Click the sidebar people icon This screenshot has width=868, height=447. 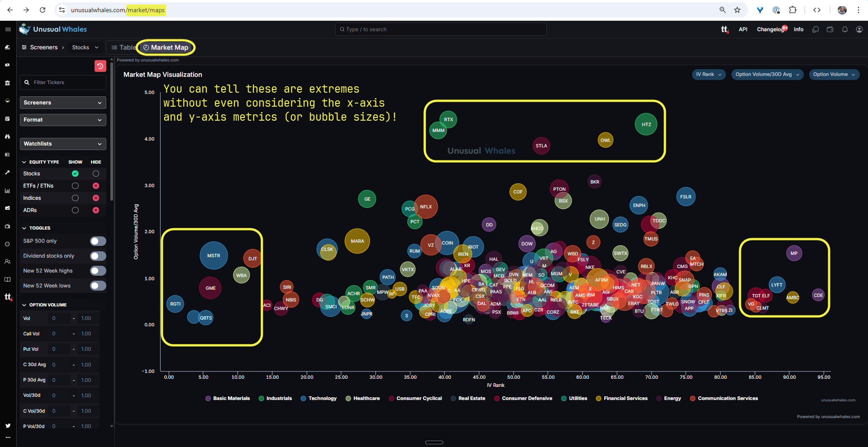pyautogui.click(x=7, y=262)
